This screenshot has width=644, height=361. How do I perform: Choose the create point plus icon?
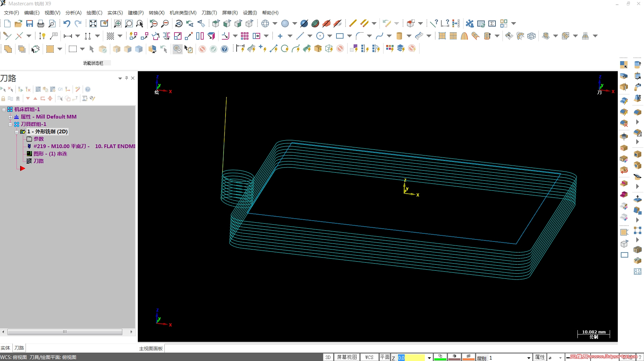point(280,36)
